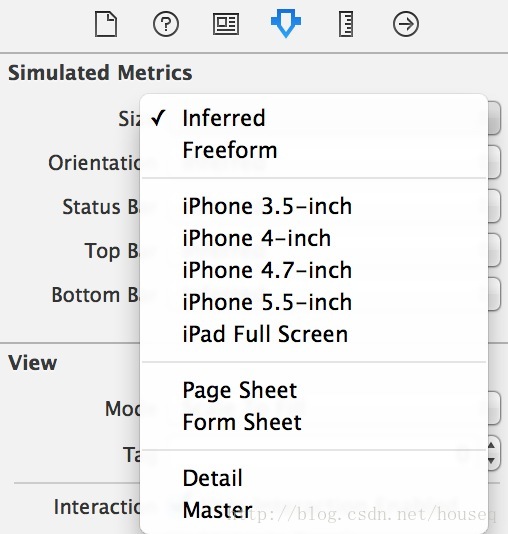The width and height of the screenshot is (508, 534).
Task: Select iPhone 4.7-inch size
Action: pyautogui.click(x=314, y=270)
